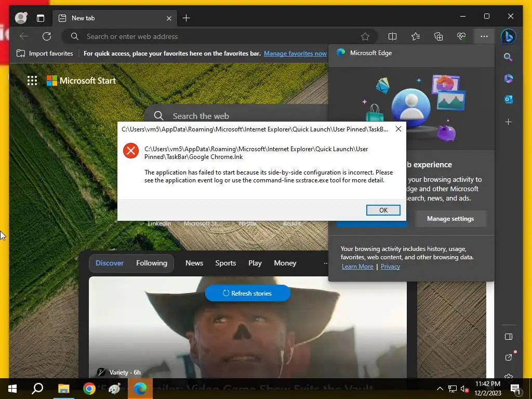Viewport: 532px width, 399px height.
Task: Select the Following feed tab
Action: pos(152,263)
